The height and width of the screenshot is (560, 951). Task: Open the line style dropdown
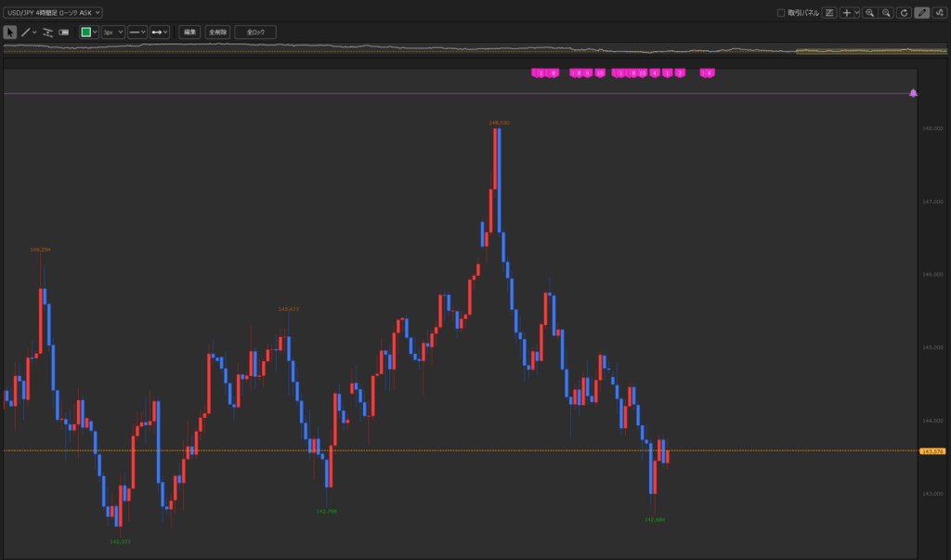click(x=137, y=33)
